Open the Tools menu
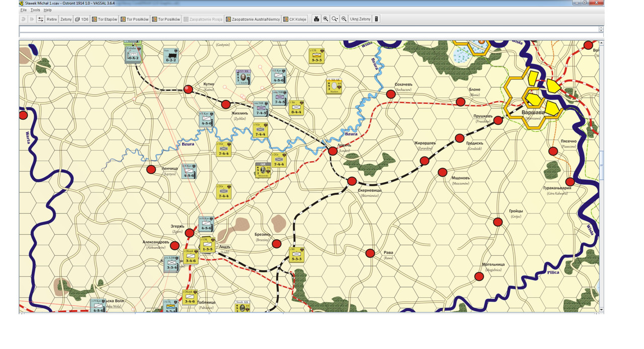 (35, 10)
